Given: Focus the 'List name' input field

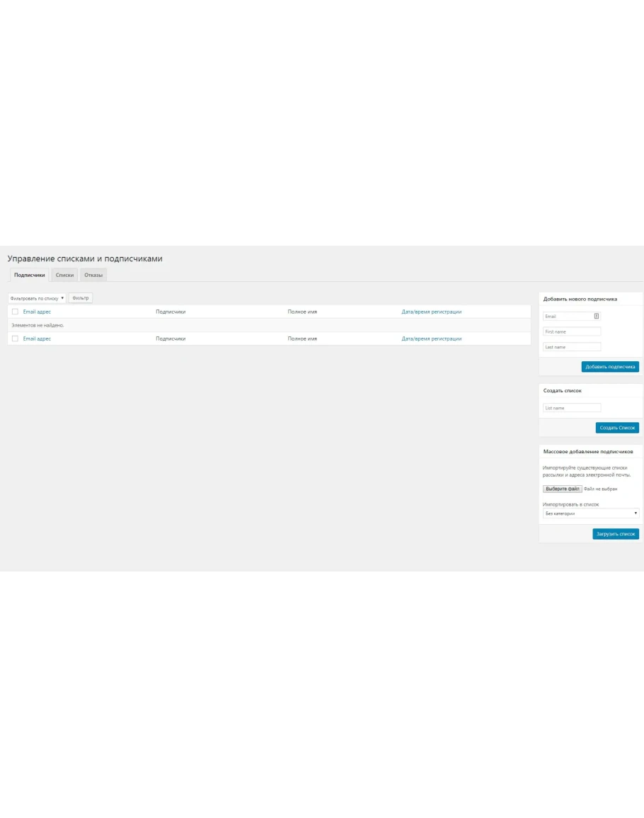Looking at the screenshot, I should [x=571, y=408].
